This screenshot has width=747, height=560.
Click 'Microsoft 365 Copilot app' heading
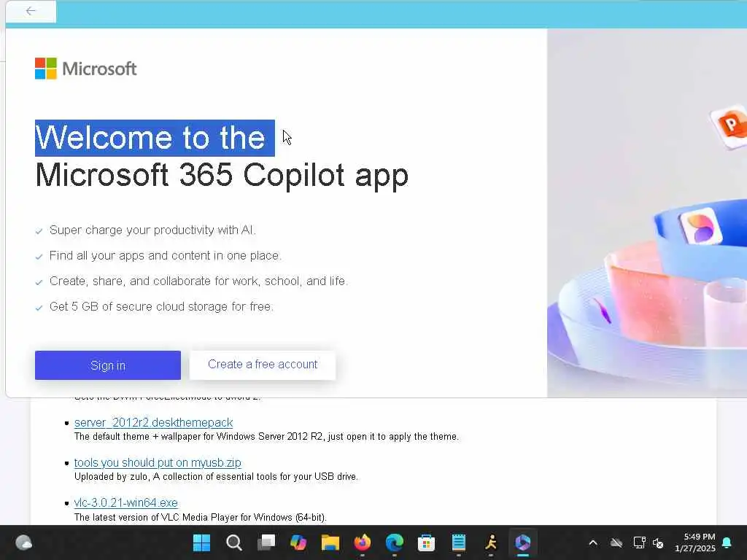click(x=222, y=175)
